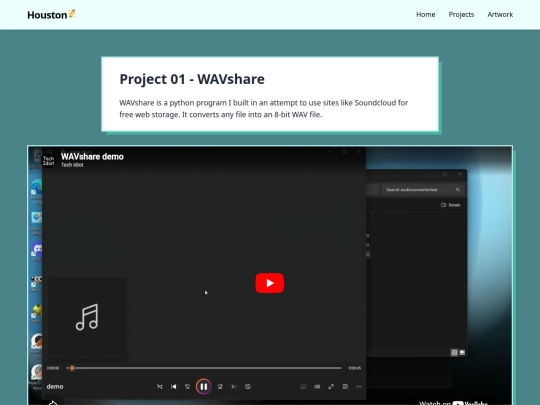This screenshot has width=540, height=405.
Task: Click the Discord desktop icon in video
Action: [37, 252]
